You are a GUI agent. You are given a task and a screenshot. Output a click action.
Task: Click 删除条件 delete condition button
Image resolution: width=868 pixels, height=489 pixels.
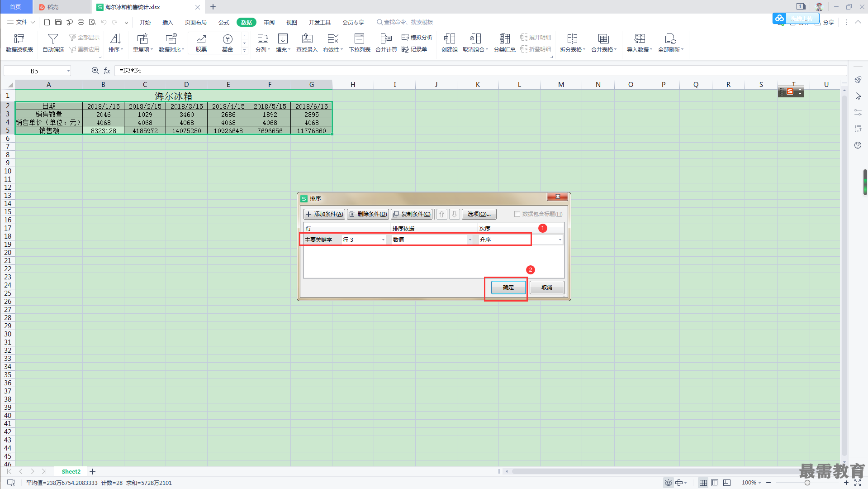(x=368, y=214)
